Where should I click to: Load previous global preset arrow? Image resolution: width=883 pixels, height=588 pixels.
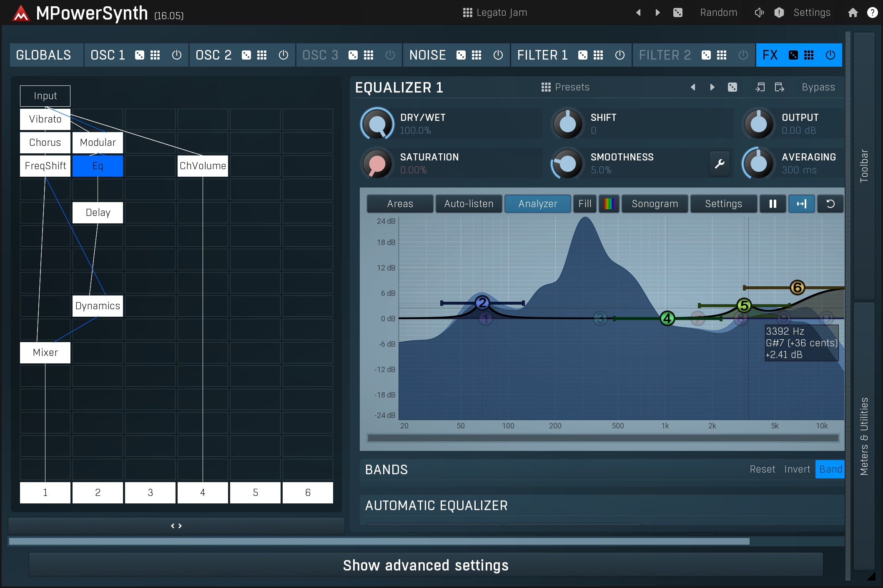pos(638,13)
